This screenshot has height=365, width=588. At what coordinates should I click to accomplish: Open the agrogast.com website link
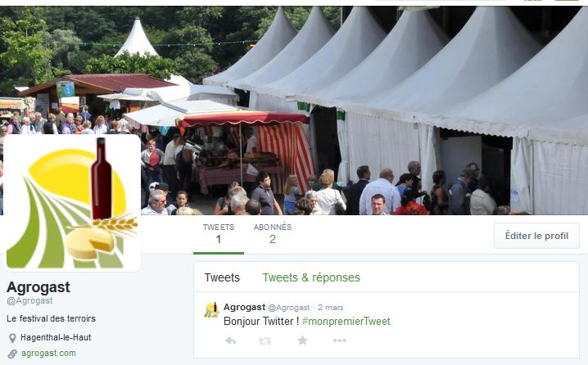48,353
